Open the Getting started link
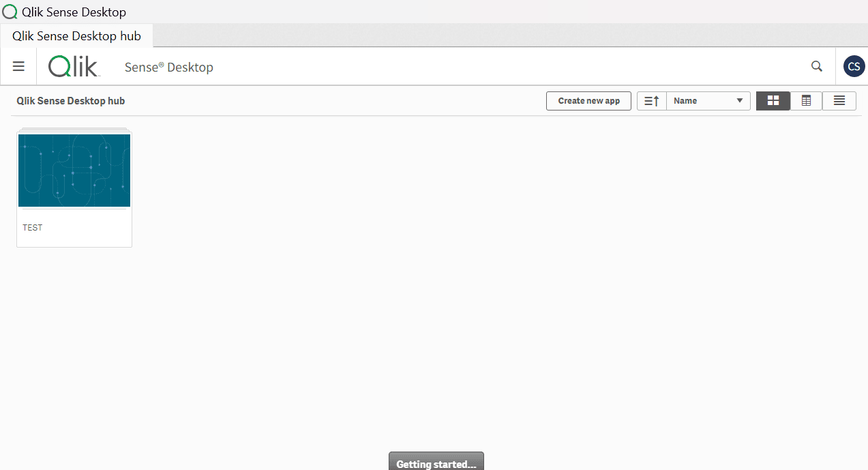This screenshot has height=470, width=868. pyautogui.click(x=436, y=463)
